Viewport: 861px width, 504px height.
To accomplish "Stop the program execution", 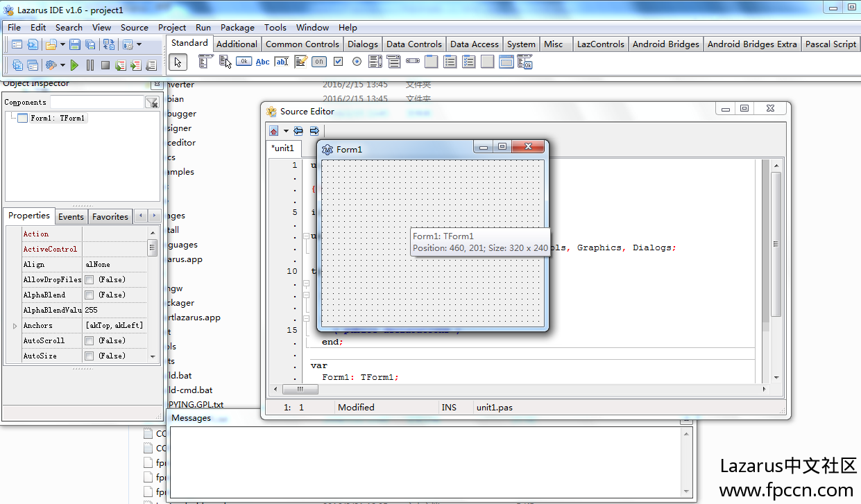I will (105, 65).
